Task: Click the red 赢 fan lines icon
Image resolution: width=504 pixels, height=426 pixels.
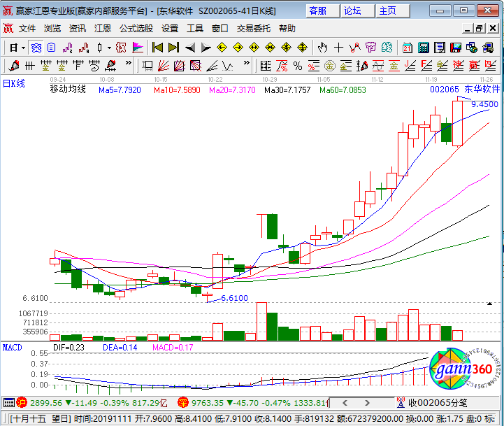Action: click(x=474, y=66)
